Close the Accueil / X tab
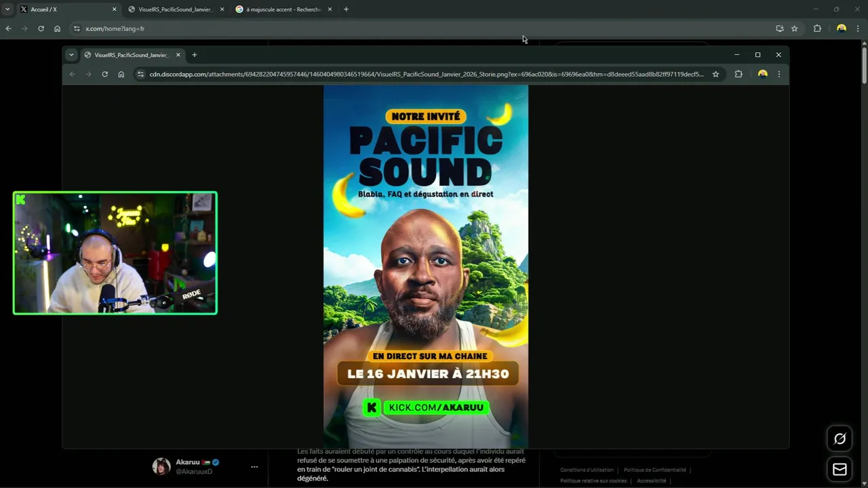Image resolution: width=868 pixels, height=488 pixels. click(114, 9)
